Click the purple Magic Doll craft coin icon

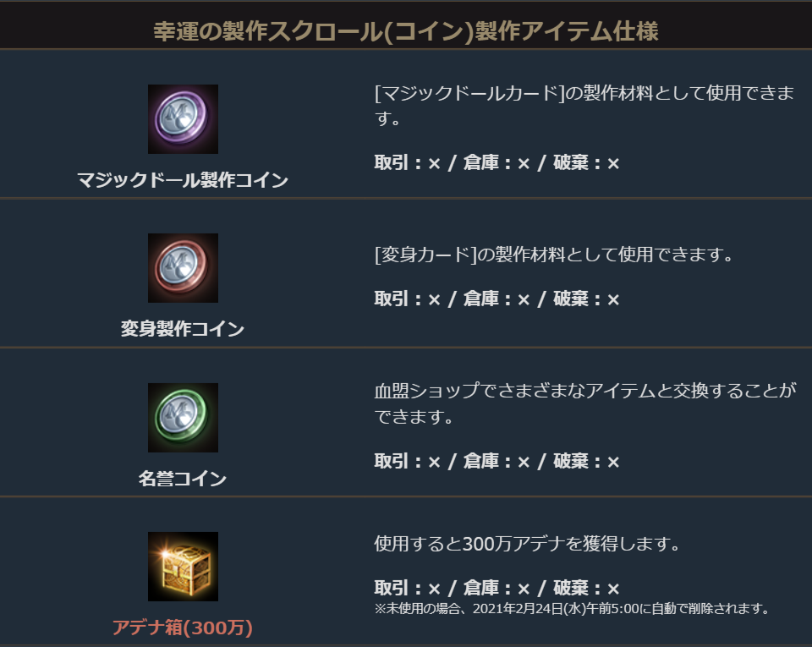pos(183,119)
